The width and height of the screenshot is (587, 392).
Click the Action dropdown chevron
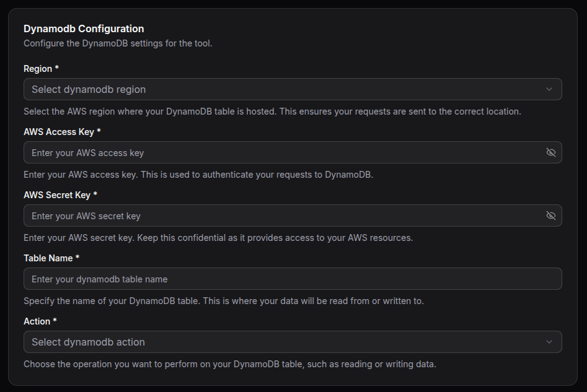tap(549, 341)
